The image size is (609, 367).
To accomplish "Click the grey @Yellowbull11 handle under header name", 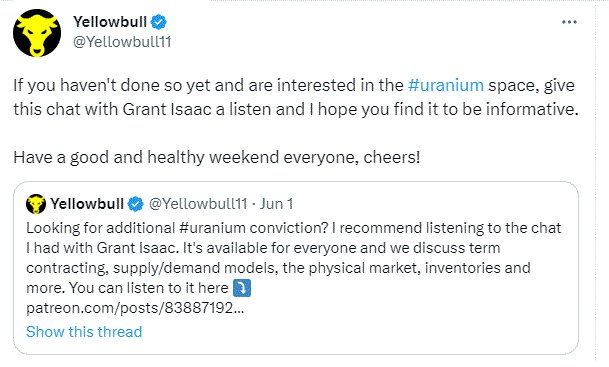I will pos(122,42).
